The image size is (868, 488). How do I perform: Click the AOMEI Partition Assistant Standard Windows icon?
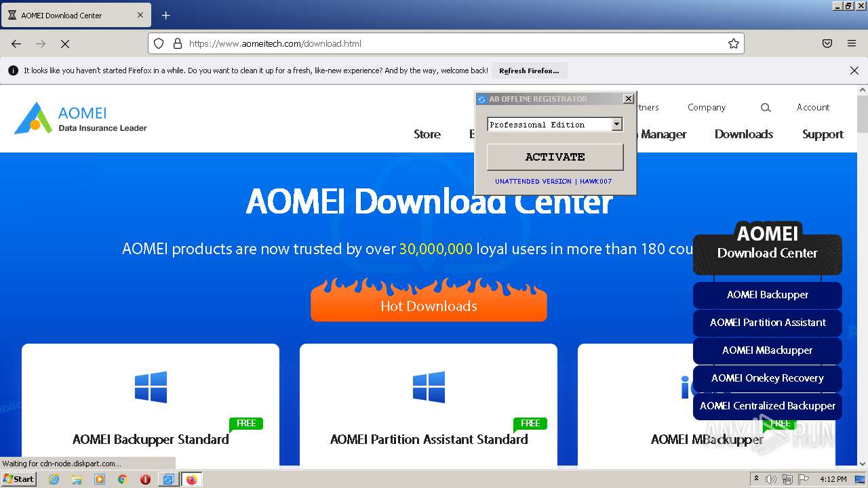tap(429, 387)
